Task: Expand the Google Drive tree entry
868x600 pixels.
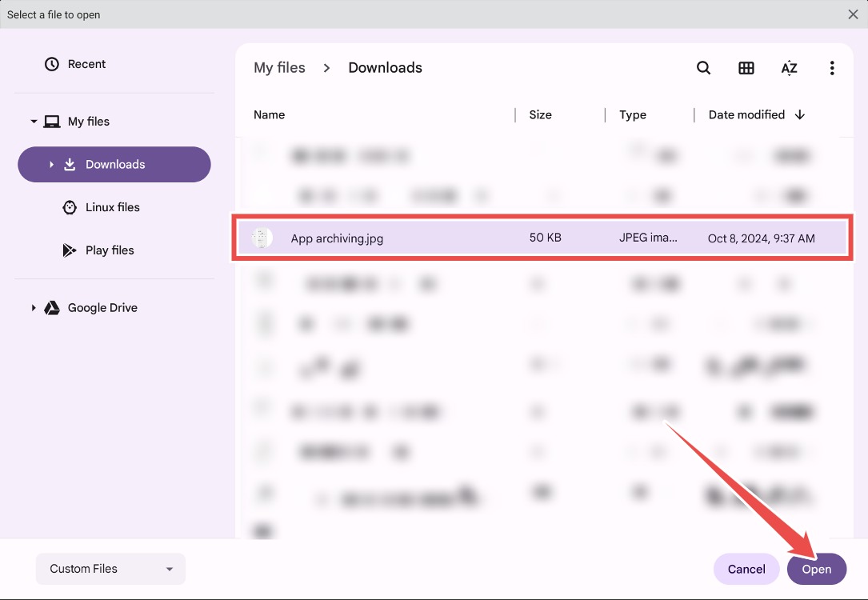Action: 33,307
